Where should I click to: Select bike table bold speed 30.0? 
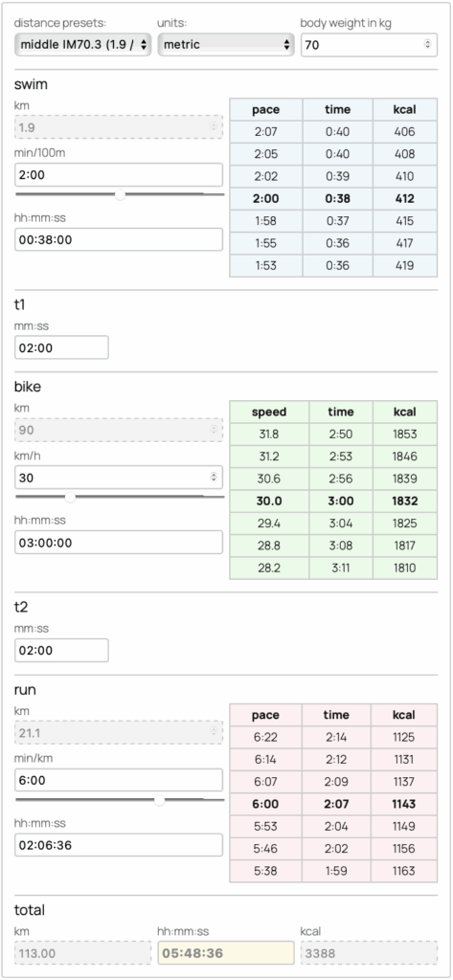(x=268, y=501)
